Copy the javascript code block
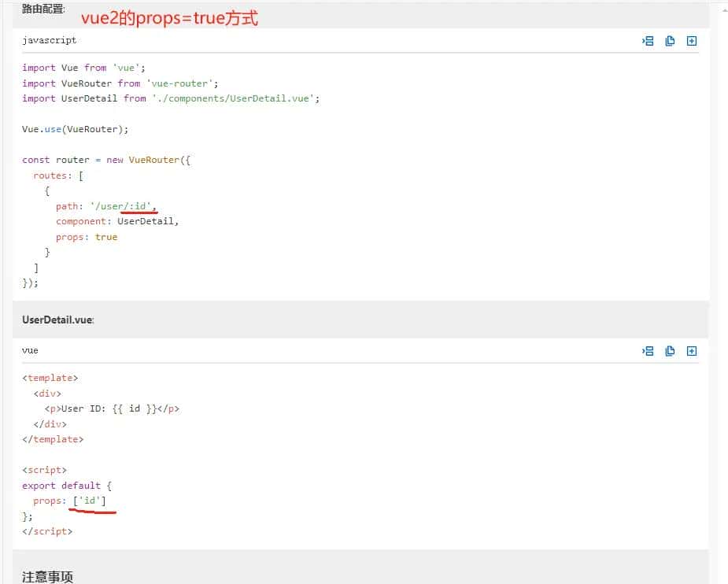728x584 pixels. [670, 41]
